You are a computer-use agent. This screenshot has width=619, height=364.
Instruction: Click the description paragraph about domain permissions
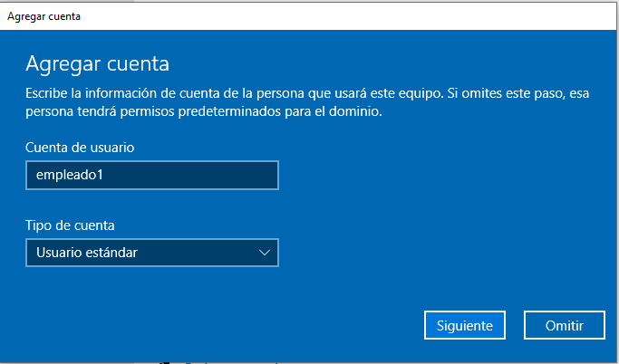(307, 102)
